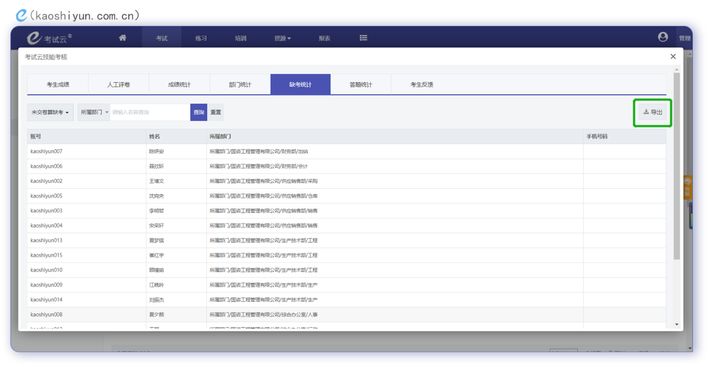Switch to the 部门统计 tab
Image resolution: width=720 pixels, height=367 pixels.
click(x=240, y=85)
